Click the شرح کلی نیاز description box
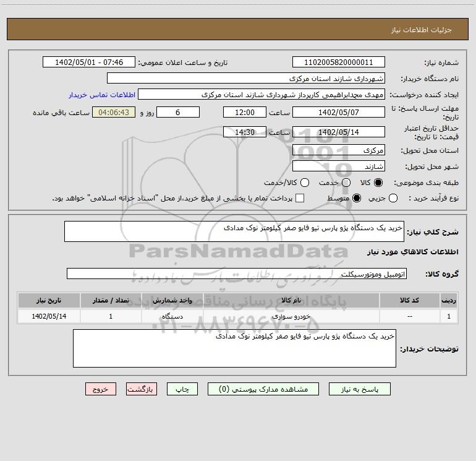 pyautogui.click(x=234, y=231)
